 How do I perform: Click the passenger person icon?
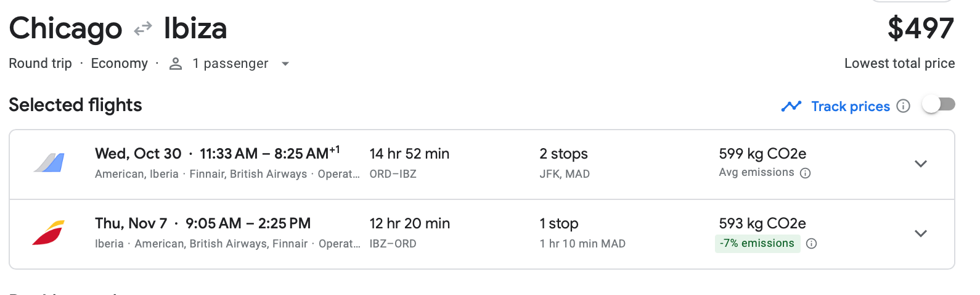(x=176, y=64)
